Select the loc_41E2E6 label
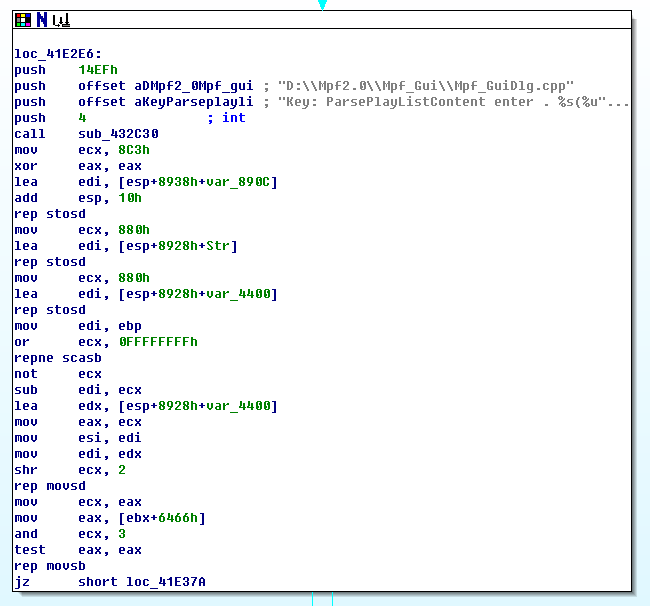650x606 pixels. (58, 54)
